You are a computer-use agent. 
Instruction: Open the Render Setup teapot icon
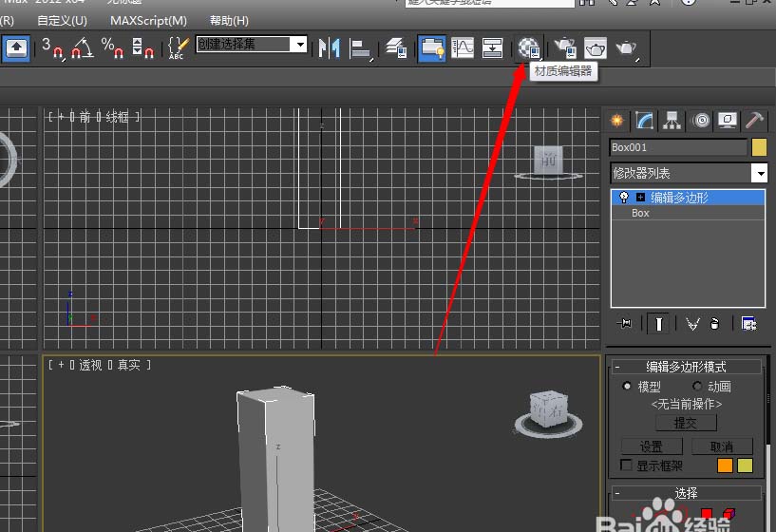[x=565, y=48]
